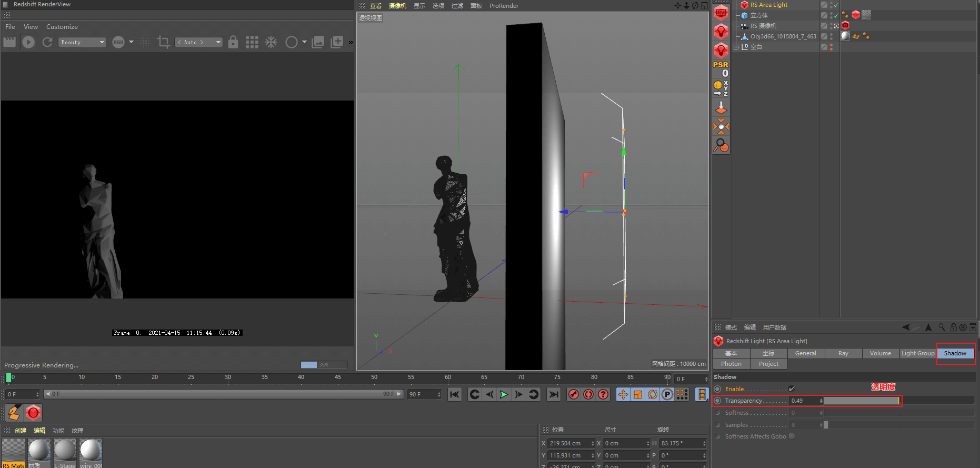Open the clapperboard render icon in RenderView
980x468 pixels.
tap(9, 42)
